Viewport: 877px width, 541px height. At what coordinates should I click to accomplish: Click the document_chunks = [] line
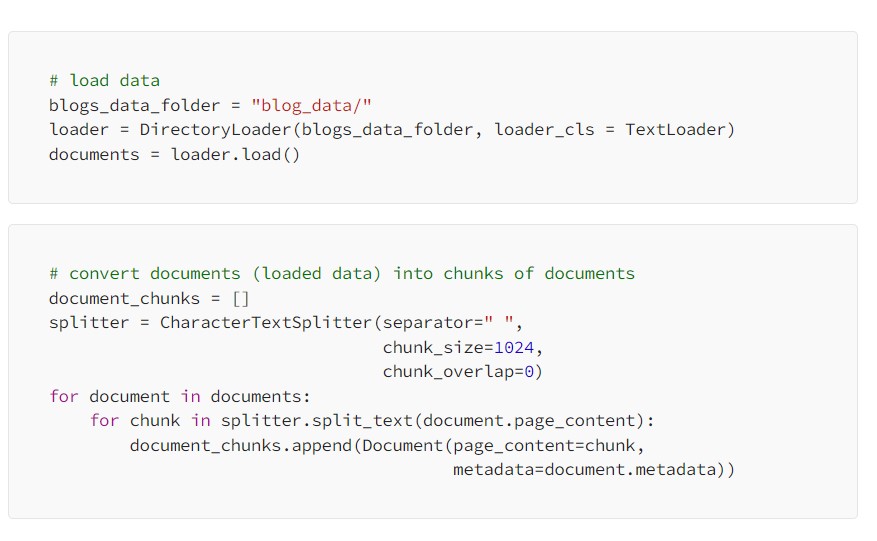[149, 298]
